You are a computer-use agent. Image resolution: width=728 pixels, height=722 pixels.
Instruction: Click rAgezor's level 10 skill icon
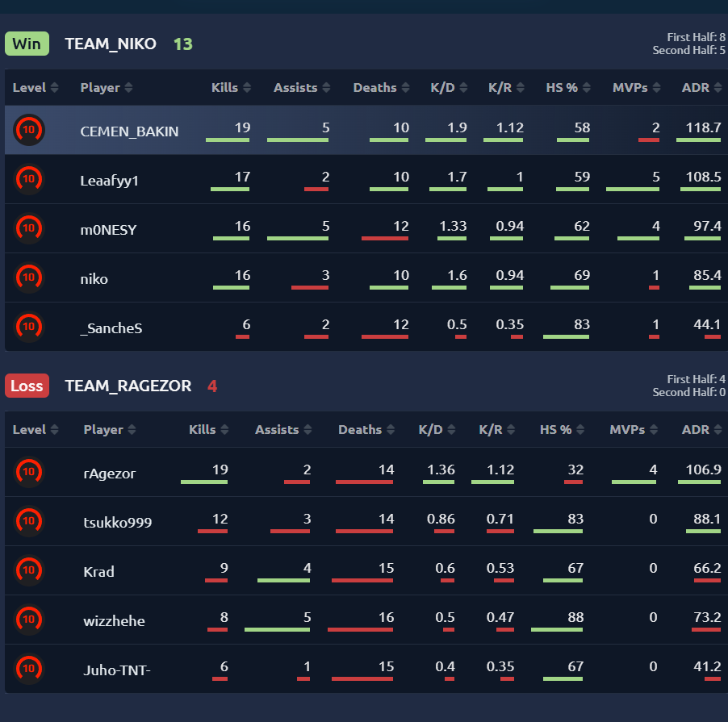coord(29,472)
